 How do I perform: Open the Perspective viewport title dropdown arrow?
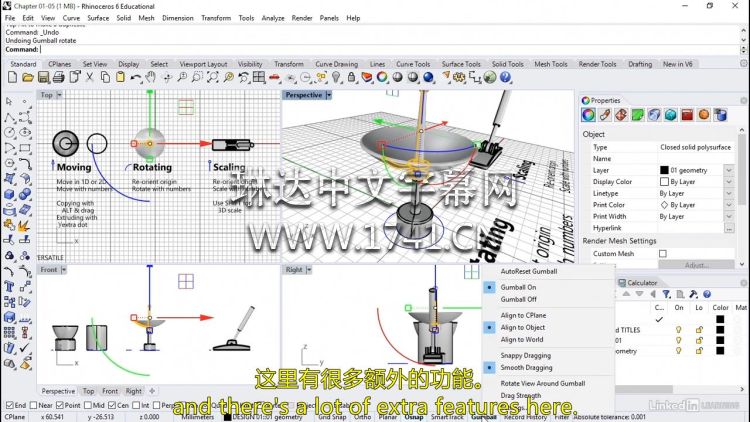pos(329,95)
